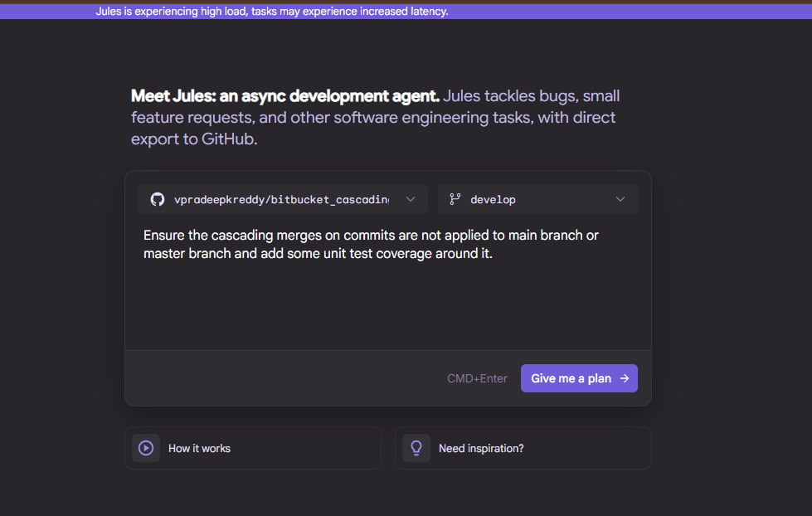Image resolution: width=812 pixels, height=516 pixels.
Task: Click the GitHub logo in repository selector
Action: point(157,200)
